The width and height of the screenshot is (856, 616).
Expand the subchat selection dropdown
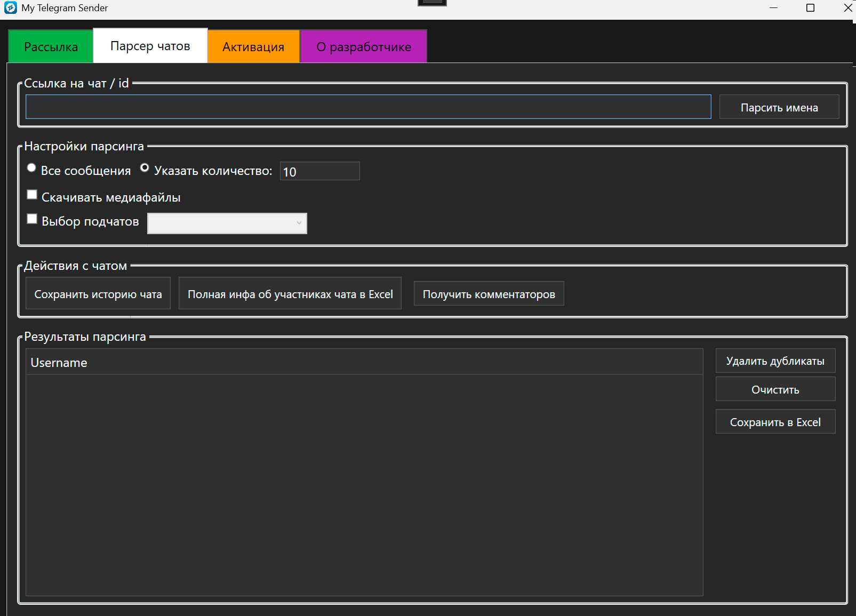[x=227, y=223]
